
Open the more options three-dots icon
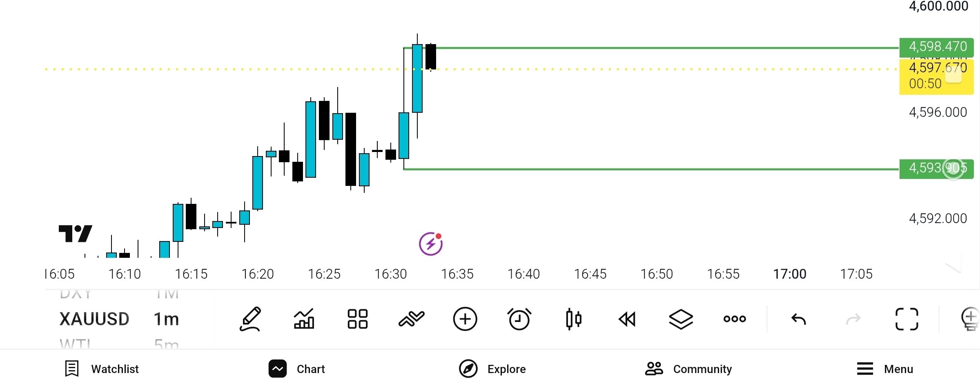point(735,319)
